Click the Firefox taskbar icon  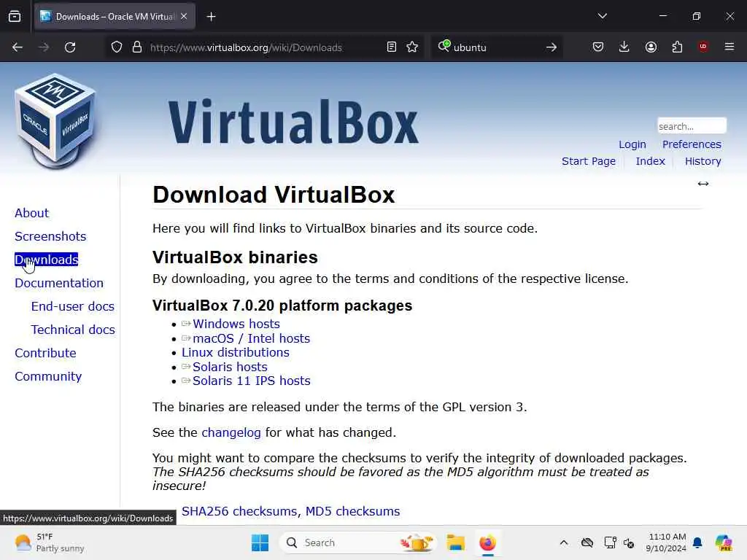(x=487, y=542)
